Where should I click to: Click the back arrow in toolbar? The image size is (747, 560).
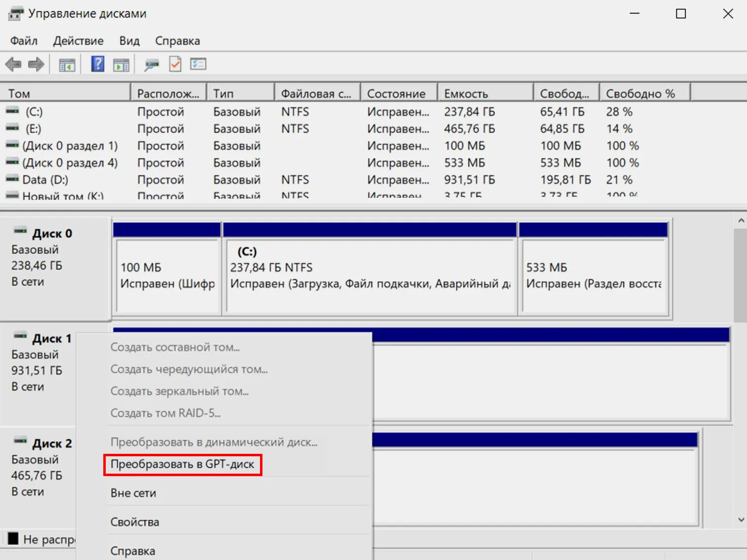coord(13,64)
